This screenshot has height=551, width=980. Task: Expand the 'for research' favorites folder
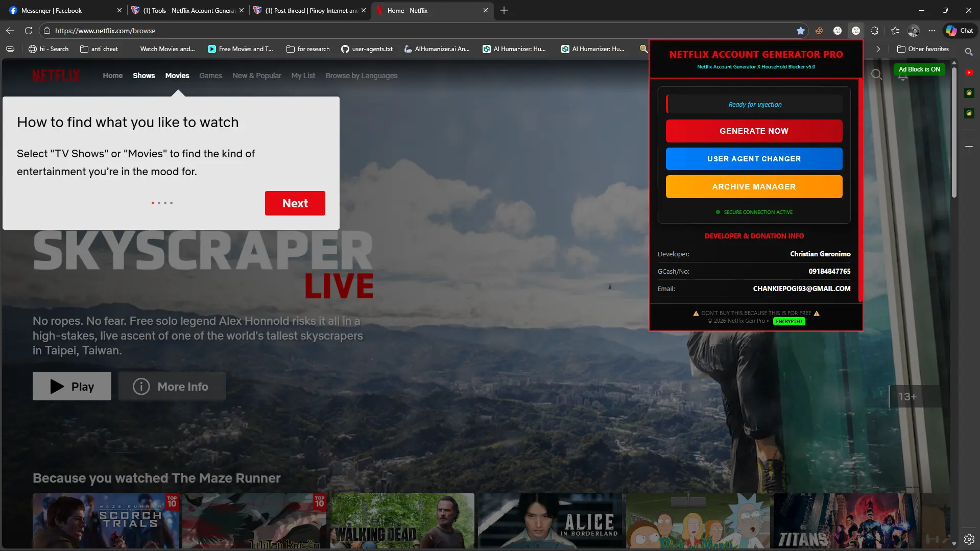[308, 49]
